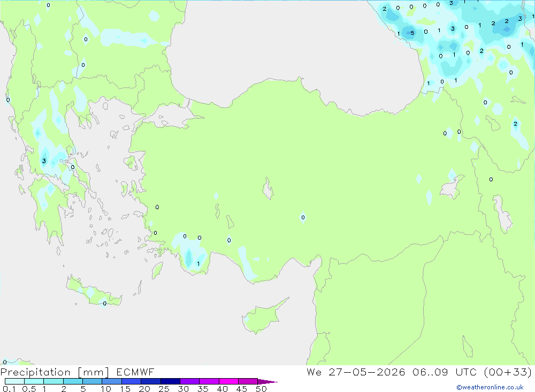
Task: Click the purple arrow for values above 50
Action: tap(267, 382)
